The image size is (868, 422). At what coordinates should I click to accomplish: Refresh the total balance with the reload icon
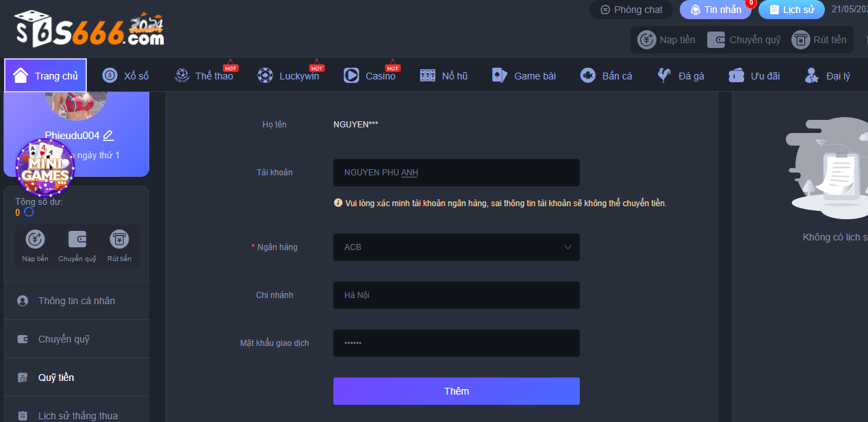tap(29, 212)
